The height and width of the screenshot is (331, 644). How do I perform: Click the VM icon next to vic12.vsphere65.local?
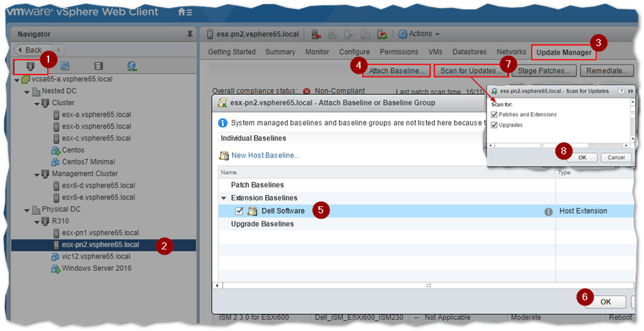point(55,257)
